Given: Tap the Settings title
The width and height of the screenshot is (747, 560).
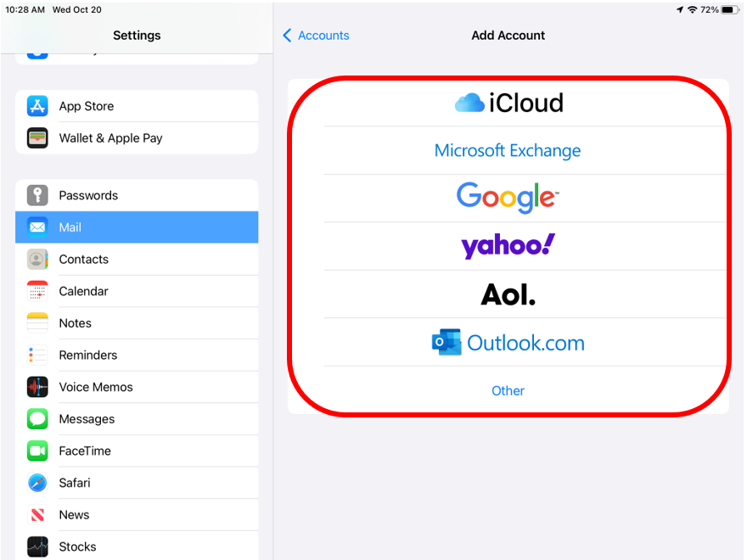Looking at the screenshot, I should click(137, 36).
